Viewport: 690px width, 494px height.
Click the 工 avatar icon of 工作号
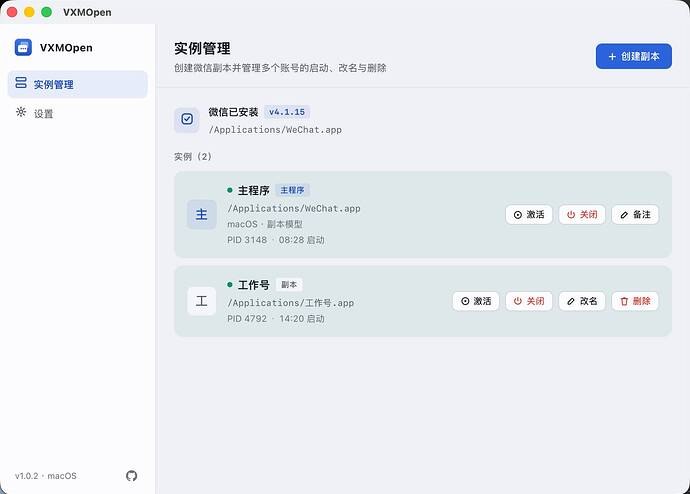202,301
